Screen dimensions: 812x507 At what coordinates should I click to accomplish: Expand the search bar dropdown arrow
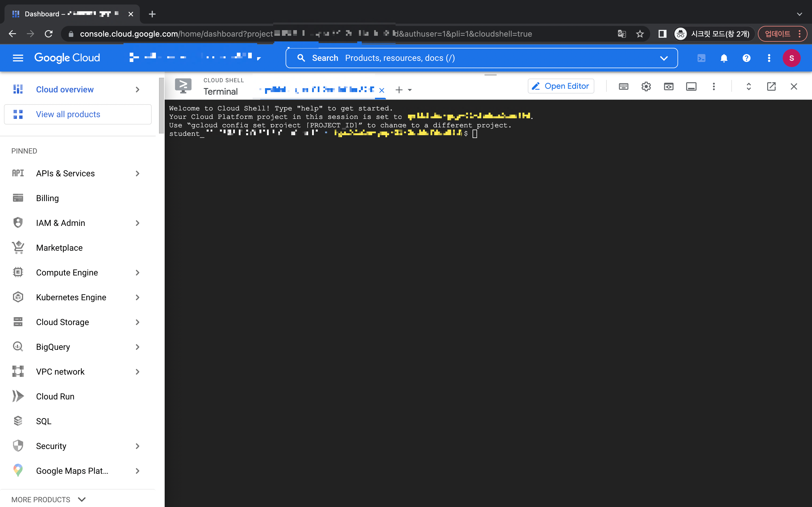pos(664,58)
